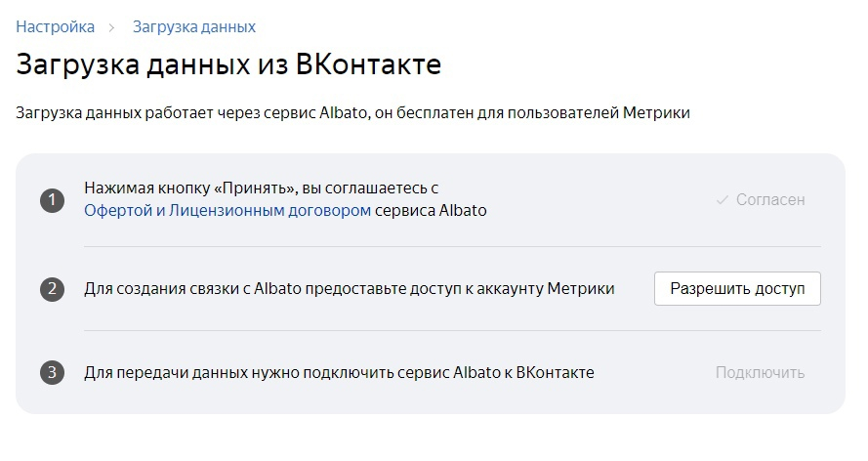
Task: Open Офертой и Лицензионным договором link
Action: pos(227,210)
